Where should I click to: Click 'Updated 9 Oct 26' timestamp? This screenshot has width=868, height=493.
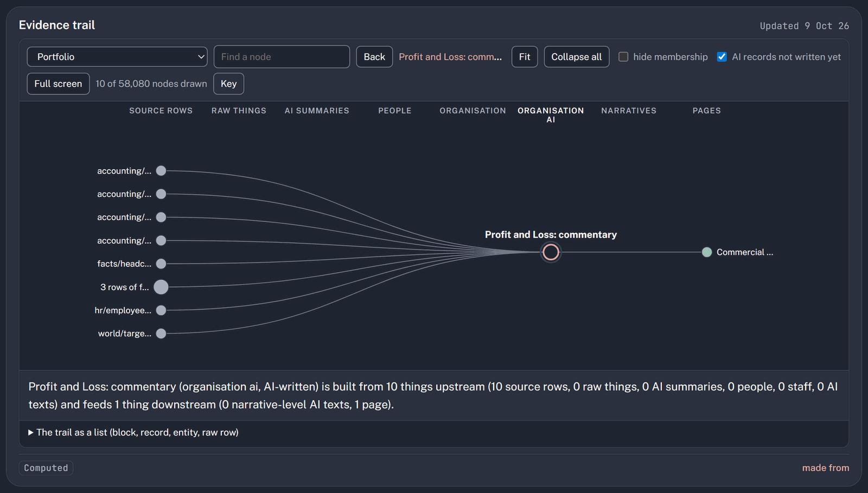pos(805,26)
